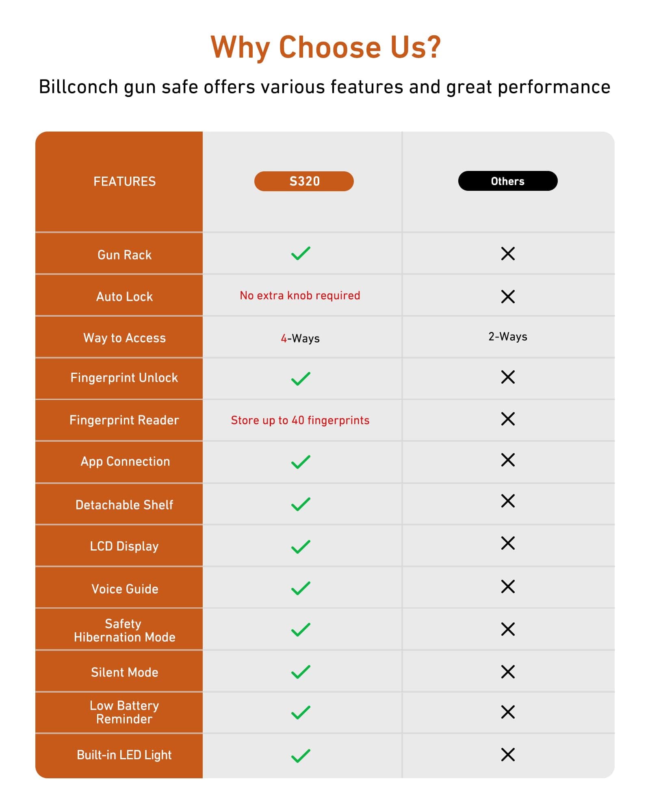
Task: Select the black Others pill label
Action: (x=507, y=181)
